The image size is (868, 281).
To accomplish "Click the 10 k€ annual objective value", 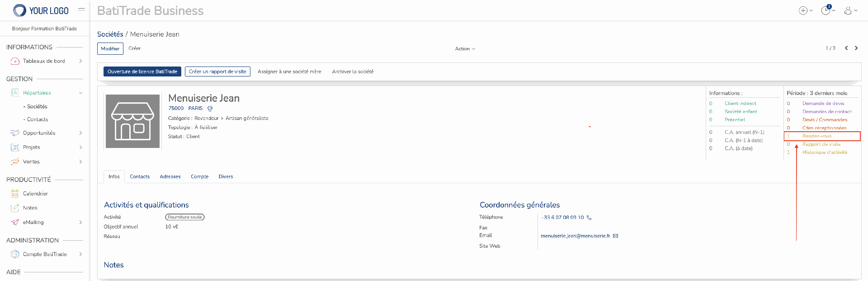I will click(172, 227).
